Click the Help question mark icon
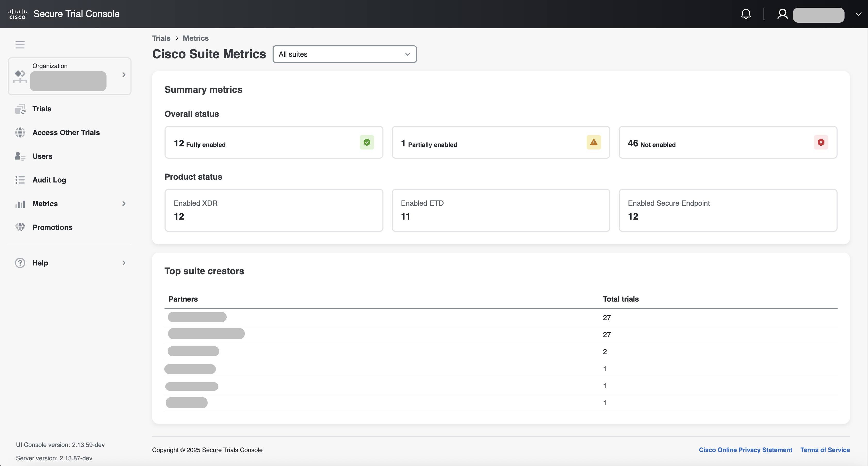The image size is (868, 466). pyautogui.click(x=20, y=263)
